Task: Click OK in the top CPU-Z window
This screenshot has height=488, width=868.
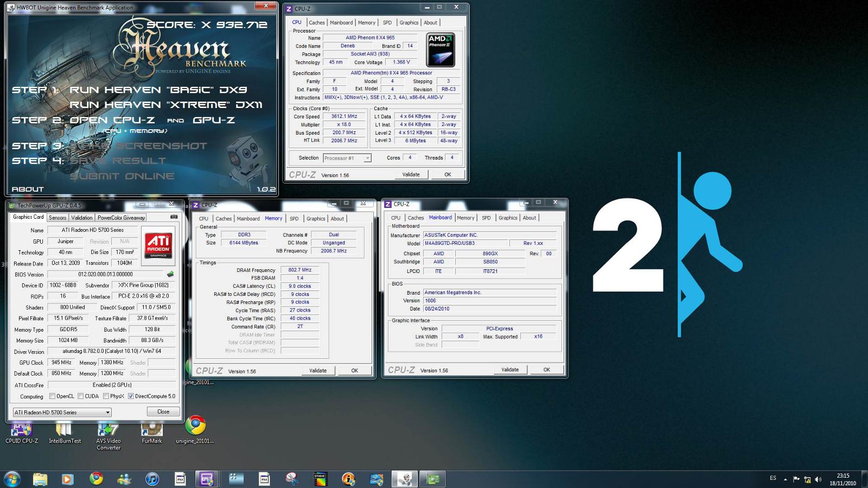Action: point(448,175)
